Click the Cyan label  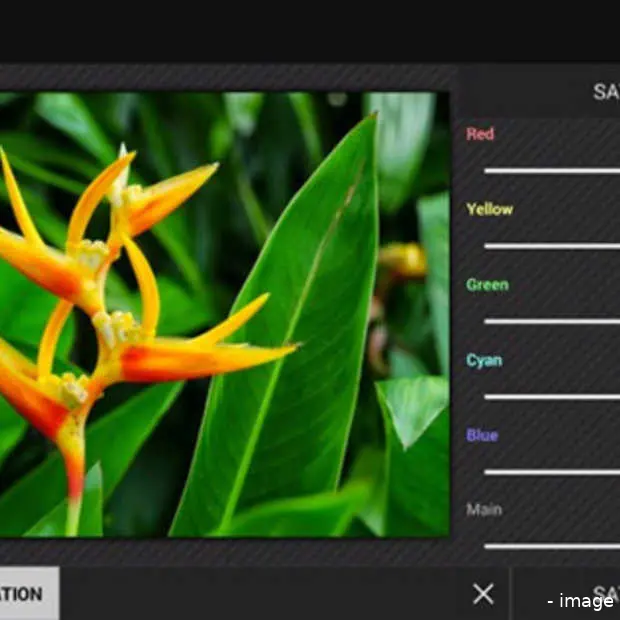pos(484,361)
